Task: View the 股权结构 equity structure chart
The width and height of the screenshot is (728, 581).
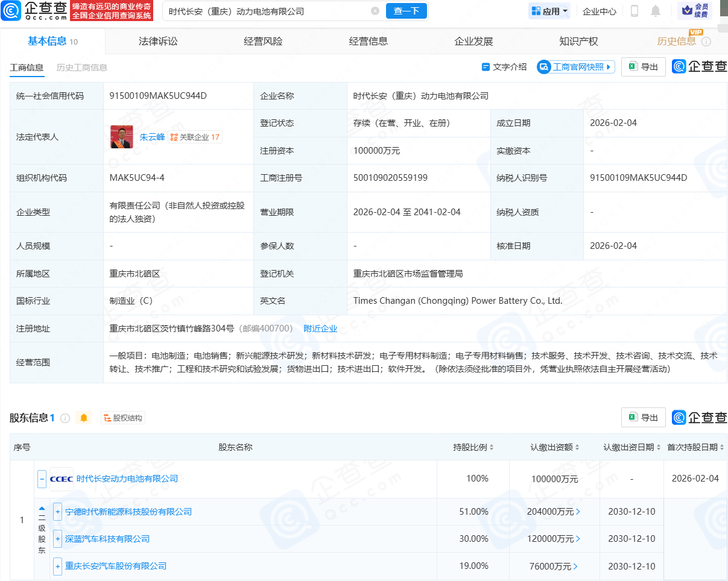Action: [x=124, y=417]
